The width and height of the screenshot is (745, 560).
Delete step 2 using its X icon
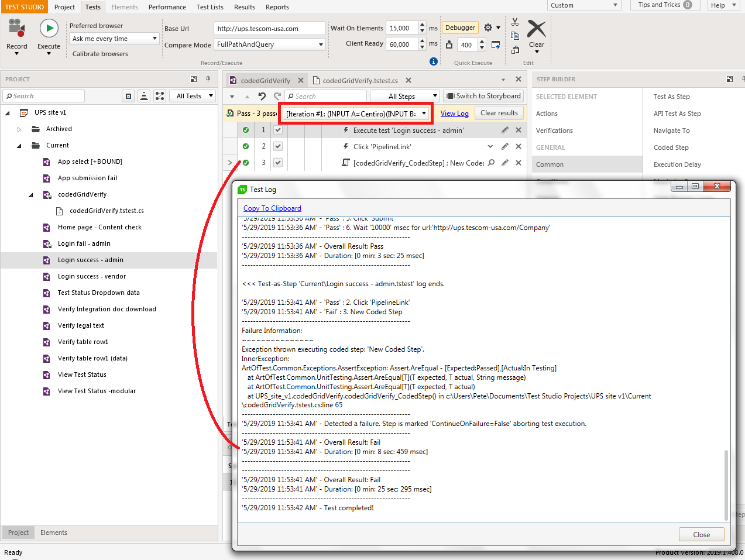(x=519, y=146)
